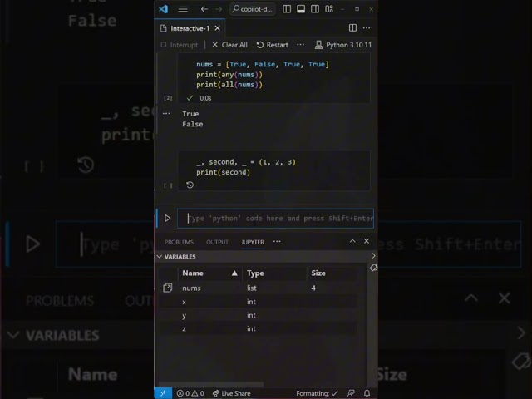532x399 pixels.
Task: Switch to the OUTPUT panel tab
Action: pos(217,242)
